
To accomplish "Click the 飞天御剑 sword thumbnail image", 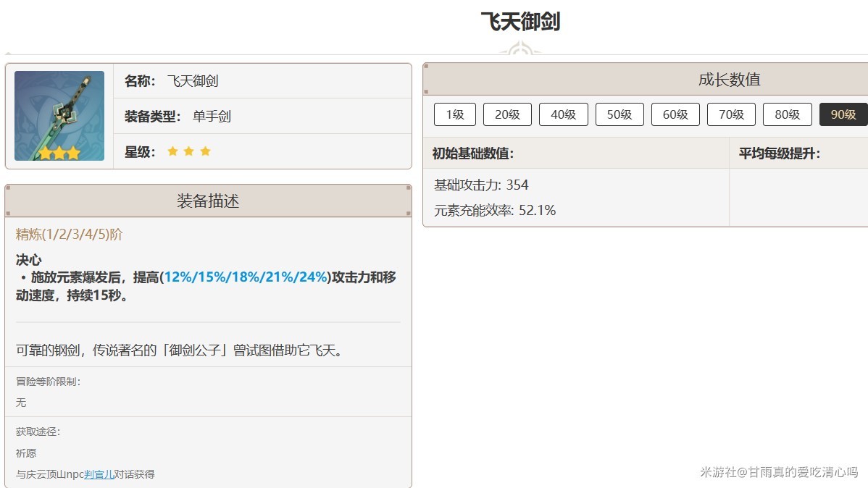I will click(x=59, y=116).
